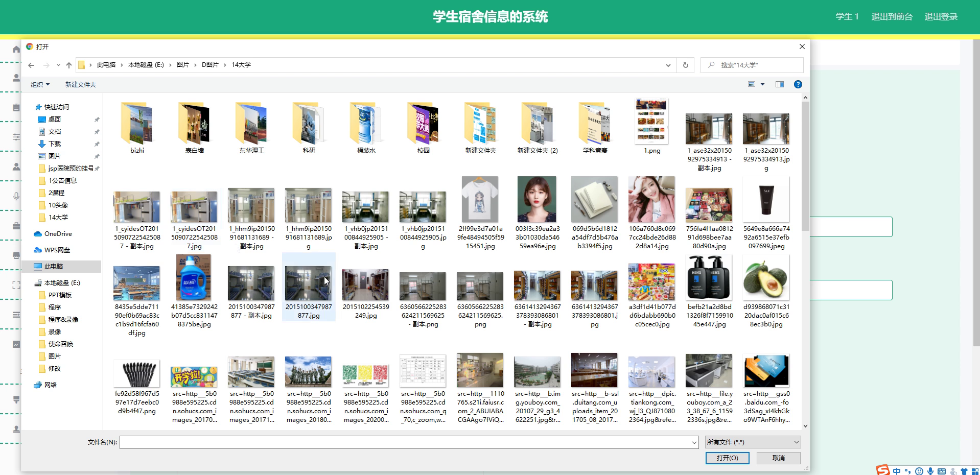
Task: Open the 表白墙 folder
Action: [194, 127]
